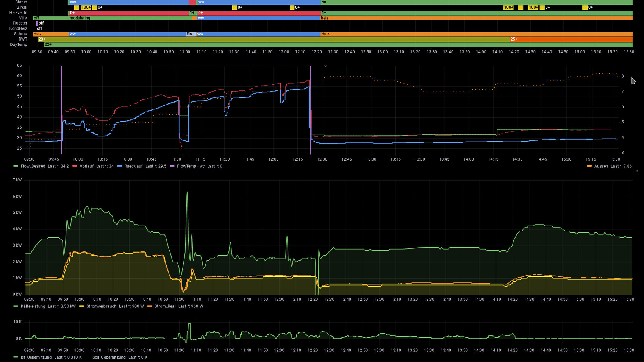Click the first 100+ marker in Zirkul row

point(86,8)
